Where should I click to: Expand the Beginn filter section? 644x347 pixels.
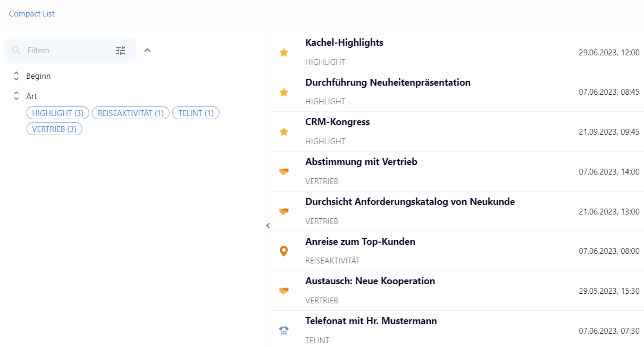16,76
